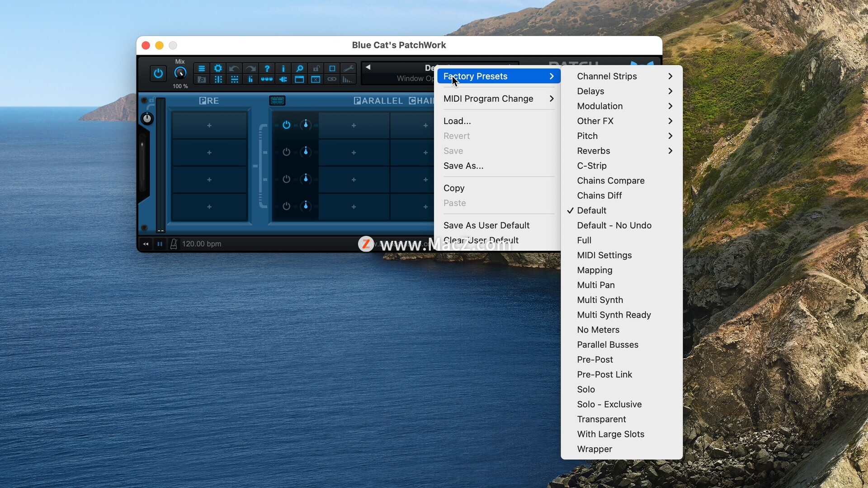Image resolution: width=868 pixels, height=488 pixels.
Task: Toggle power for second parallel chain row
Action: (x=286, y=152)
